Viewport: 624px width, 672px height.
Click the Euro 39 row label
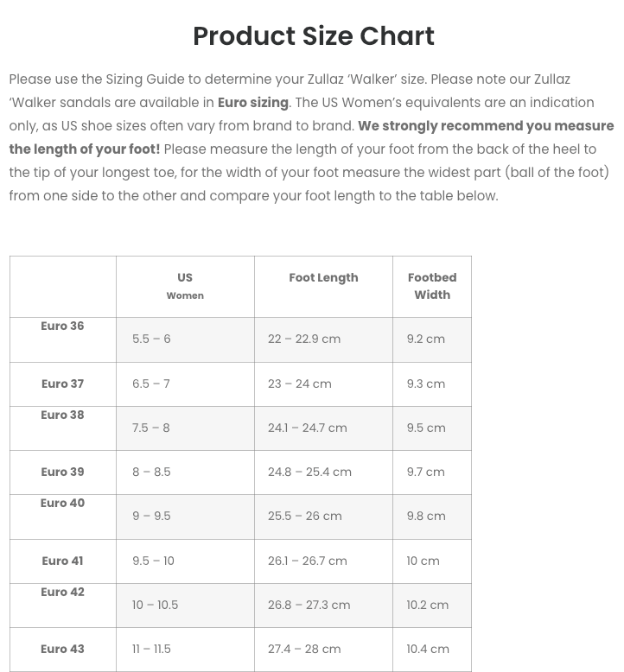pos(62,472)
